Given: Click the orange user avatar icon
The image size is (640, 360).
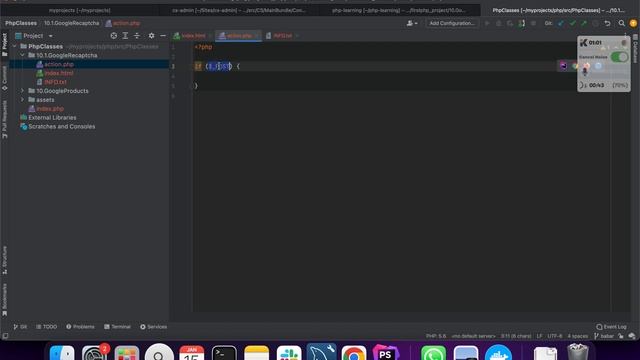Looking at the screenshot, I should pos(633,23).
